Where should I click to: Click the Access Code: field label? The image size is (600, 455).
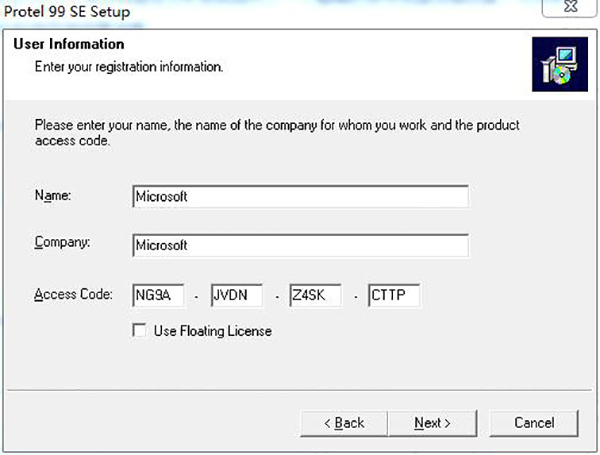pyautogui.click(x=73, y=295)
